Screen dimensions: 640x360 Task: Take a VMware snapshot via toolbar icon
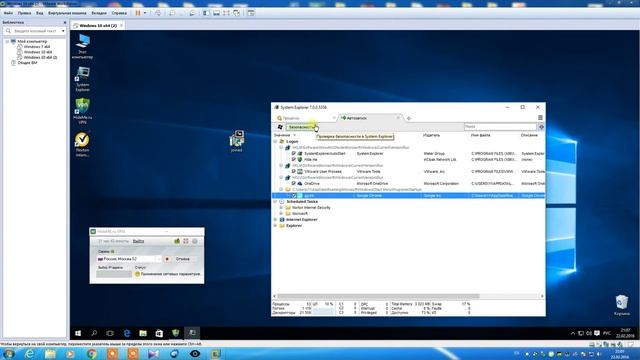[172, 13]
